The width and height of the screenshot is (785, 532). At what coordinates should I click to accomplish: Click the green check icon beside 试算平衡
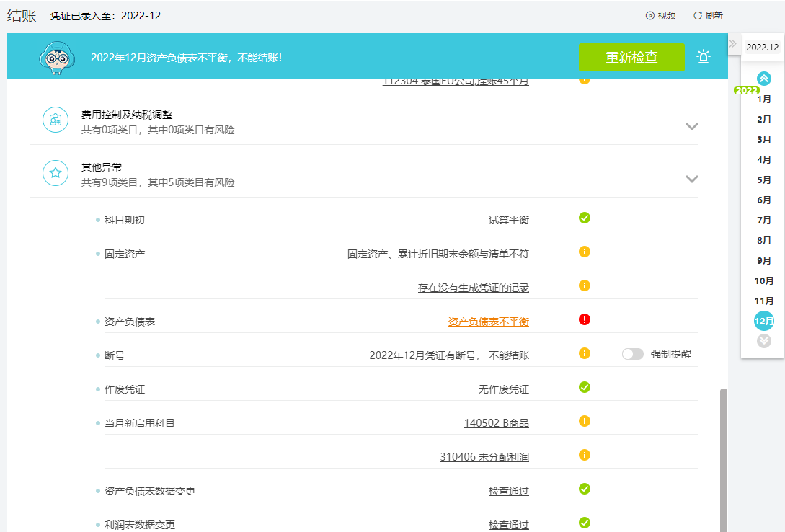click(584, 218)
